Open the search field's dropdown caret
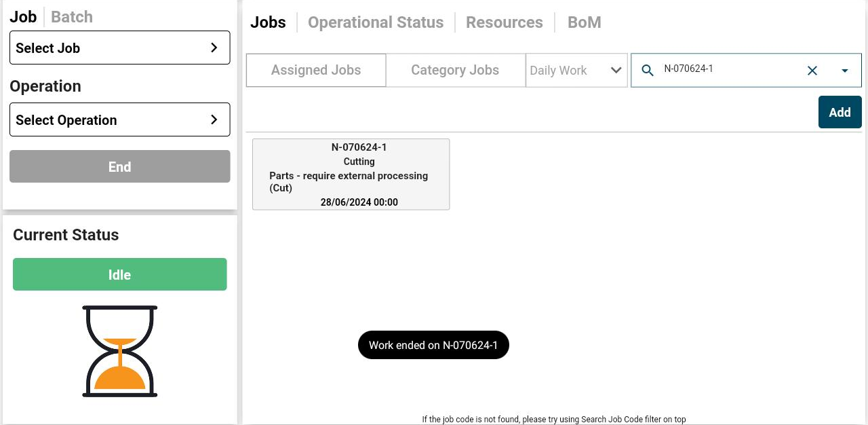Image resolution: width=868 pixels, height=425 pixels. (x=845, y=71)
